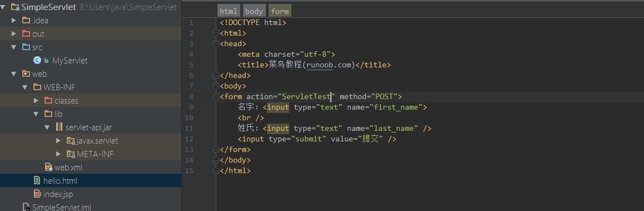The height and width of the screenshot is (211, 644).
Task: Click line number 8 in the gutter
Action: [x=191, y=97]
